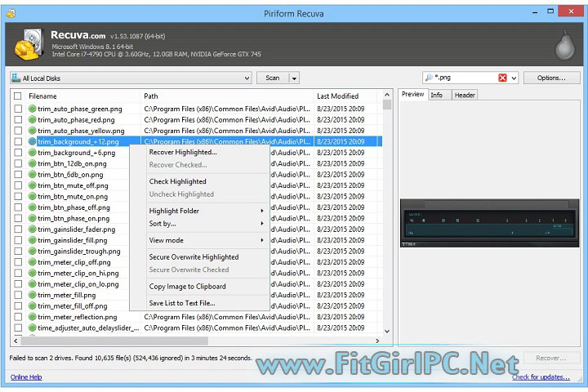Click green status dot of trim_meter_reflection.png

tap(32, 317)
